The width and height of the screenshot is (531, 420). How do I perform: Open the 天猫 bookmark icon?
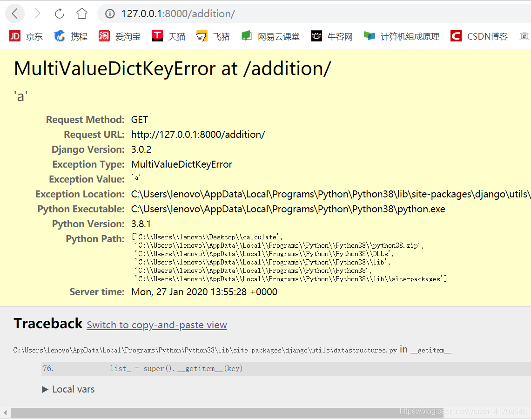click(x=157, y=35)
